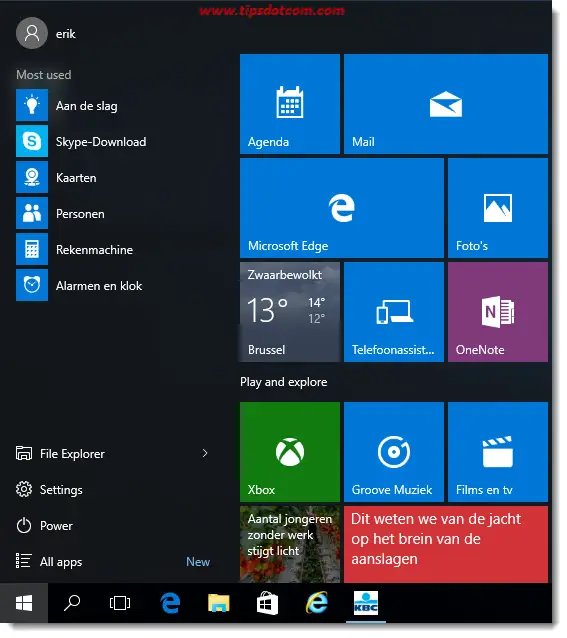This screenshot has height=638, width=567.
Task: Open the Alarmen en klok icon
Action: pyautogui.click(x=32, y=285)
